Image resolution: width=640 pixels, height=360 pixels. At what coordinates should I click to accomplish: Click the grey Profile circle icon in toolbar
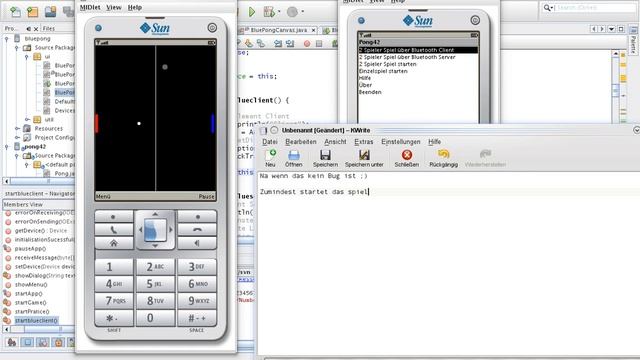coord(292,12)
